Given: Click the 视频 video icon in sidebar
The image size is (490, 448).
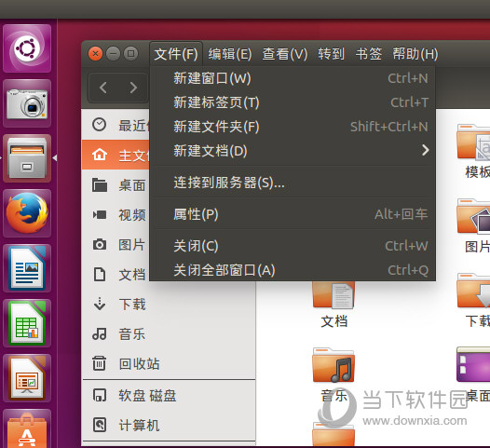Looking at the screenshot, I should [x=100, y=214].
